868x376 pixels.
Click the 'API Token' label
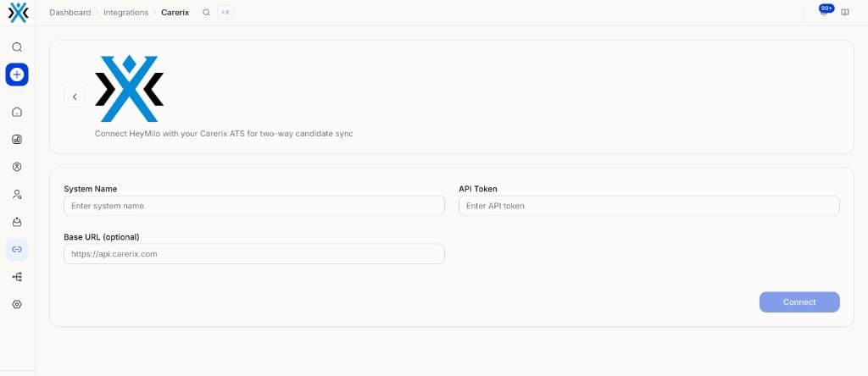pyautogui.click(x=478, y=189)
